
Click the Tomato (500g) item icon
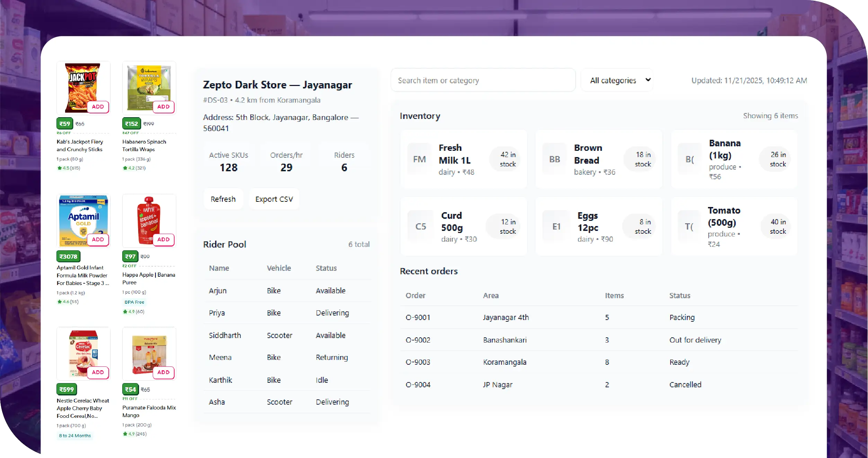point(689,226)
